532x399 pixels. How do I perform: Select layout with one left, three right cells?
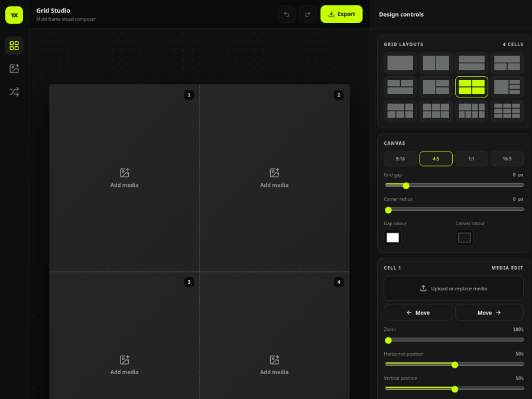tap(507, 87)
